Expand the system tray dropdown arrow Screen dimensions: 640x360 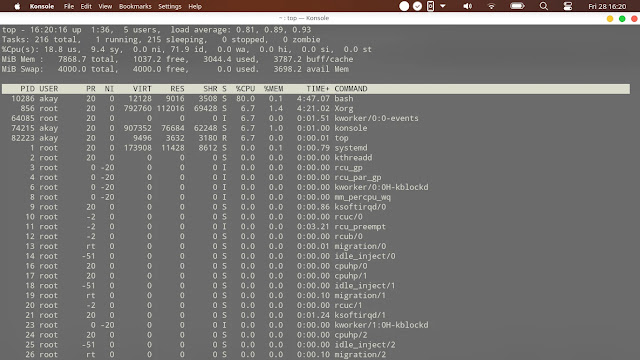(443, 6)
